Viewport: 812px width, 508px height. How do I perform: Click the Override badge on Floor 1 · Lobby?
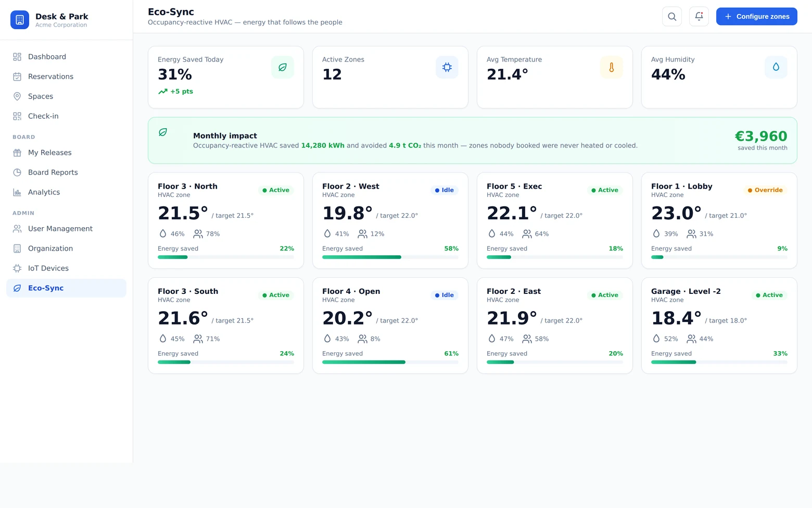click(x=765, y=190)
